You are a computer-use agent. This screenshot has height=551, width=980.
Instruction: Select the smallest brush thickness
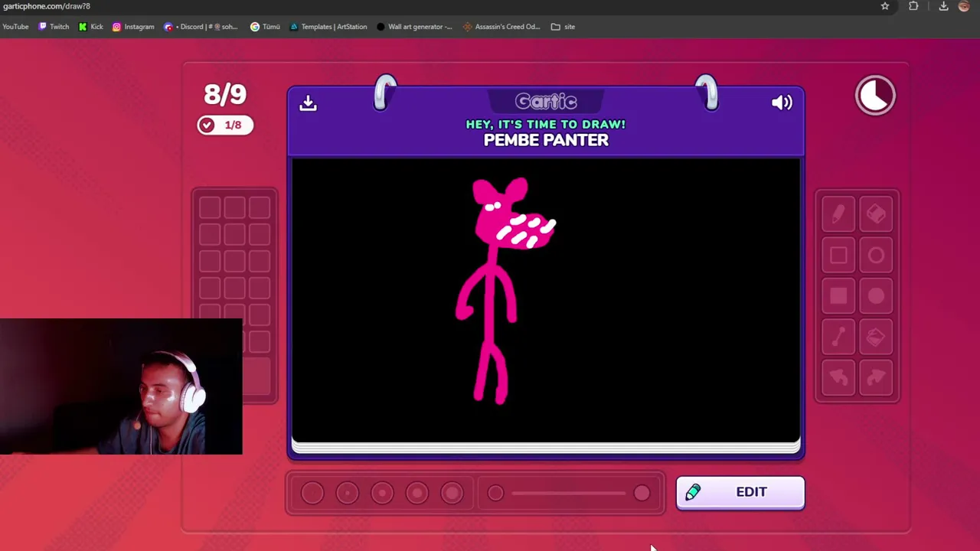coord(312,493)
